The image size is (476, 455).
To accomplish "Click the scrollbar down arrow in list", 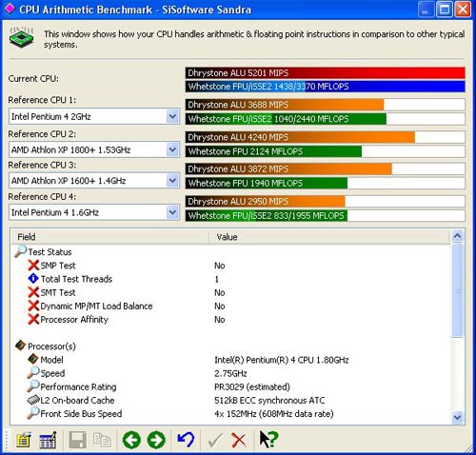I will [457, 417].
